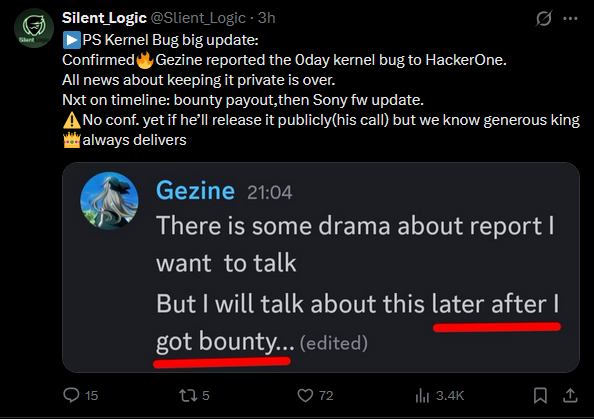594x419 pixels.
Task: Open the three-dots more options menu
Action: click(570, 18)
